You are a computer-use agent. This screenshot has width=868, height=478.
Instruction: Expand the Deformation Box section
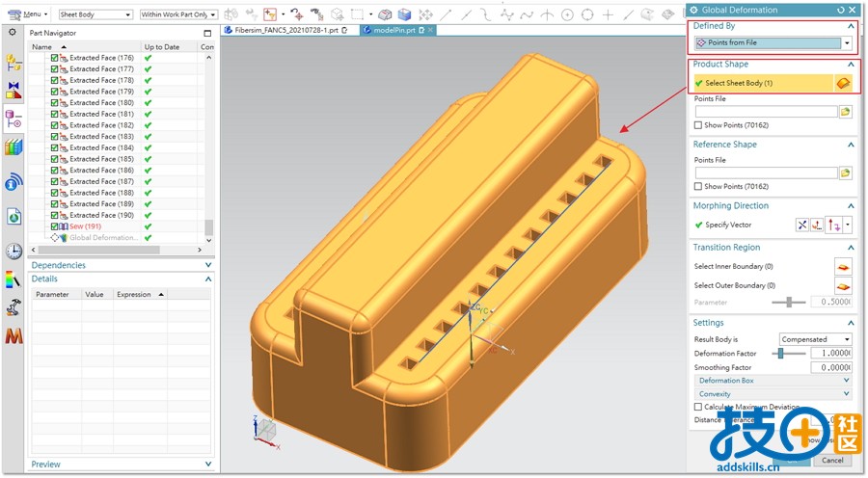pyautogui.click(x=773, y=381)
